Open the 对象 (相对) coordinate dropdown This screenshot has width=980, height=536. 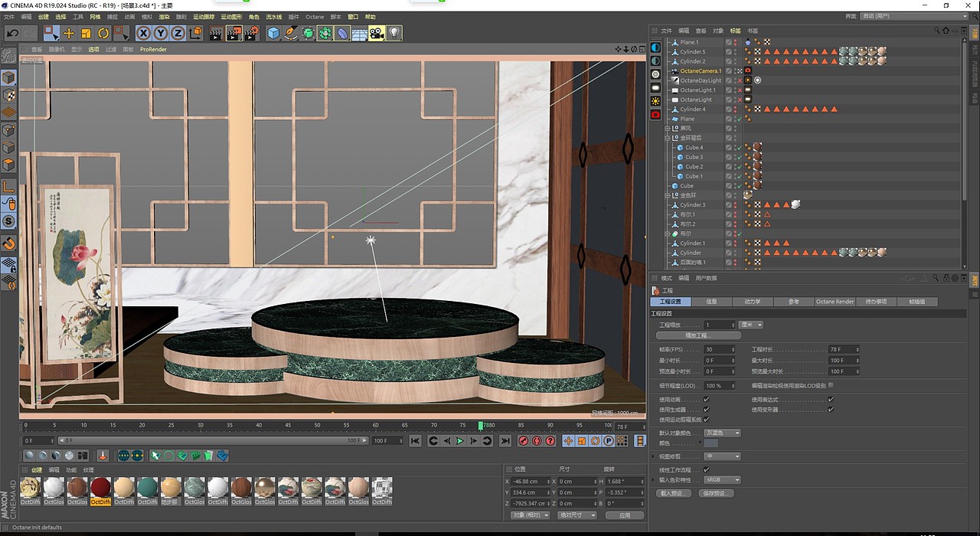coord(531,515)
